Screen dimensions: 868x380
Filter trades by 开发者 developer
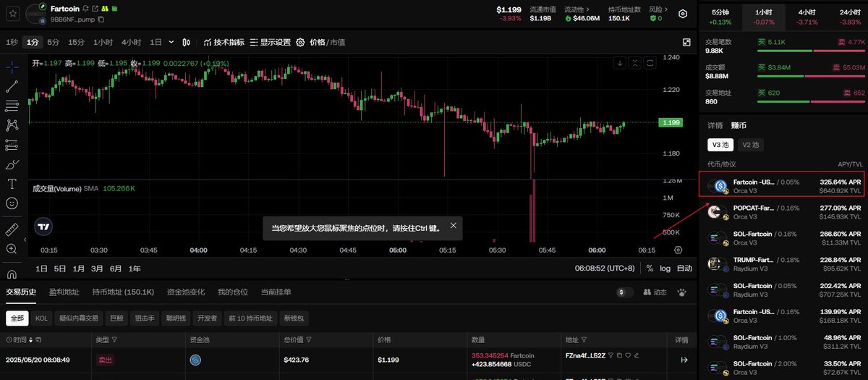pos(207,318)
